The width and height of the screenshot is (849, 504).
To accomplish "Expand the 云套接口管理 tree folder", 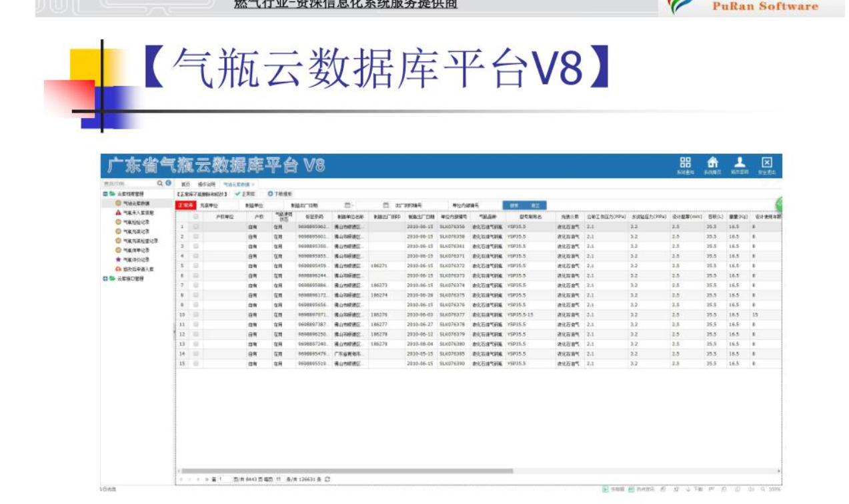I will tap(105, 279).
